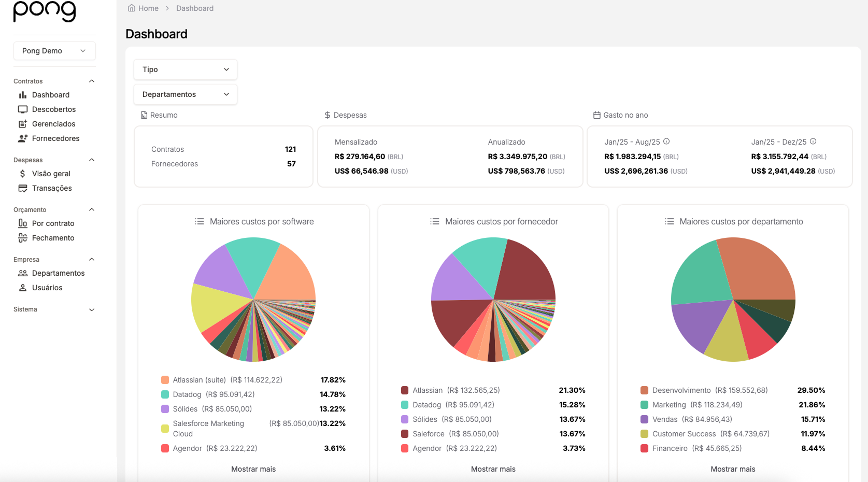Click Mostrar mais under departamento chart
Image resolution: width=868 pixels, height=482 pixels.
tap(733, 469)
